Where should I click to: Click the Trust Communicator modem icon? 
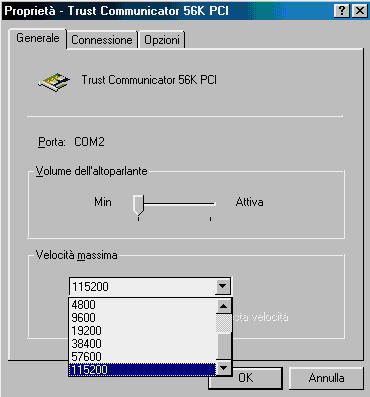coord(54,82)
